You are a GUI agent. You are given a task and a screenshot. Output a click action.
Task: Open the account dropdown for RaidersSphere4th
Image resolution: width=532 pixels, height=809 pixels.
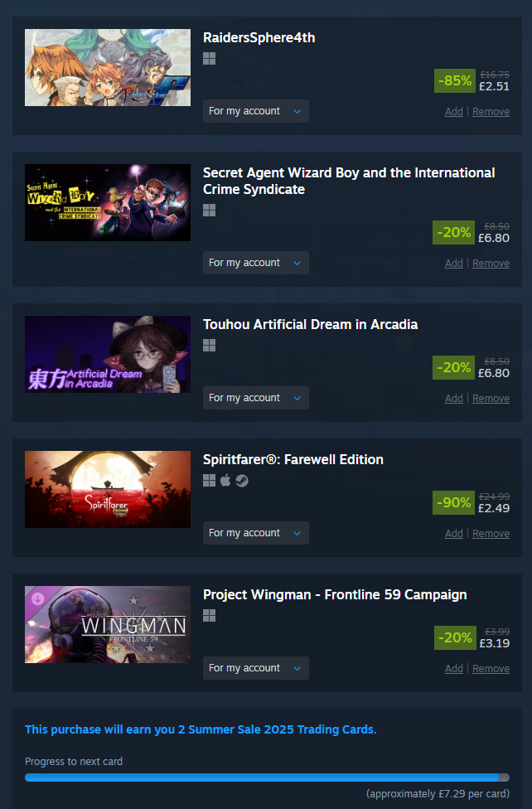(x=256, y=111)
